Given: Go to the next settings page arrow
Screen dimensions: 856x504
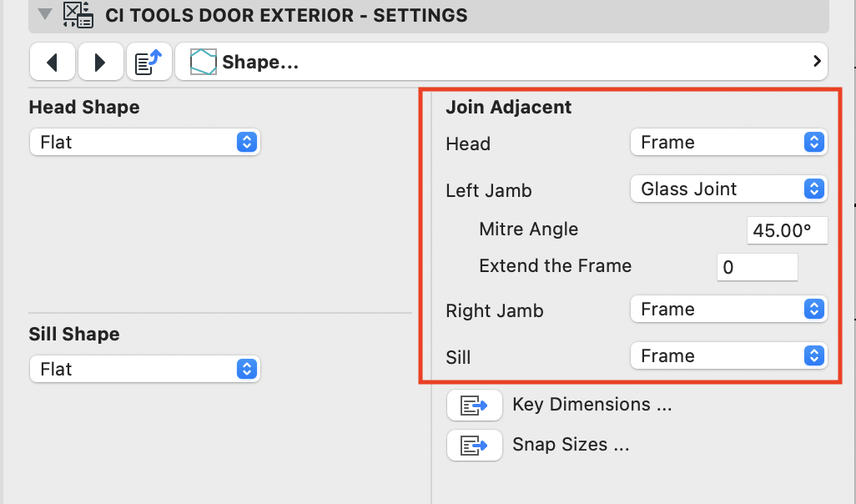Looking at the screenshot, I should click(100, 62).
